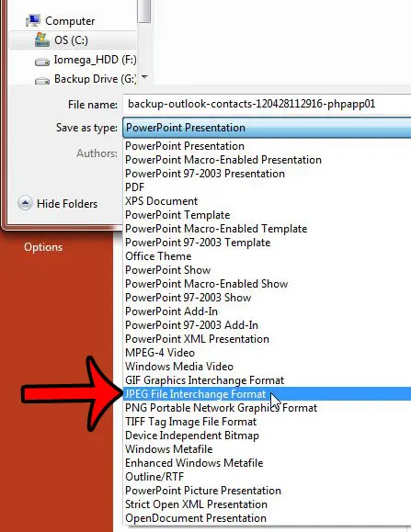
Task: Collapse the Save as type combo box
Action: (267, 128)
